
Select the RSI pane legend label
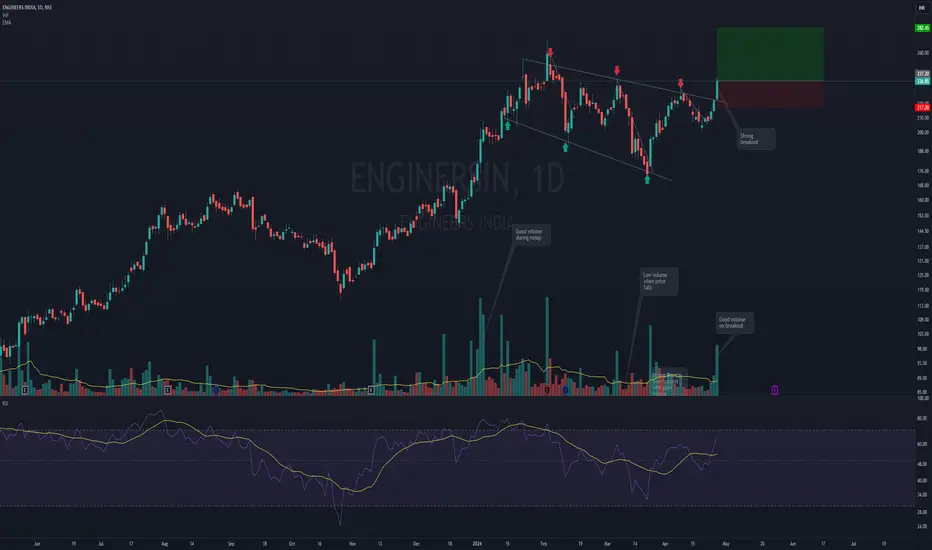(5, 404)
